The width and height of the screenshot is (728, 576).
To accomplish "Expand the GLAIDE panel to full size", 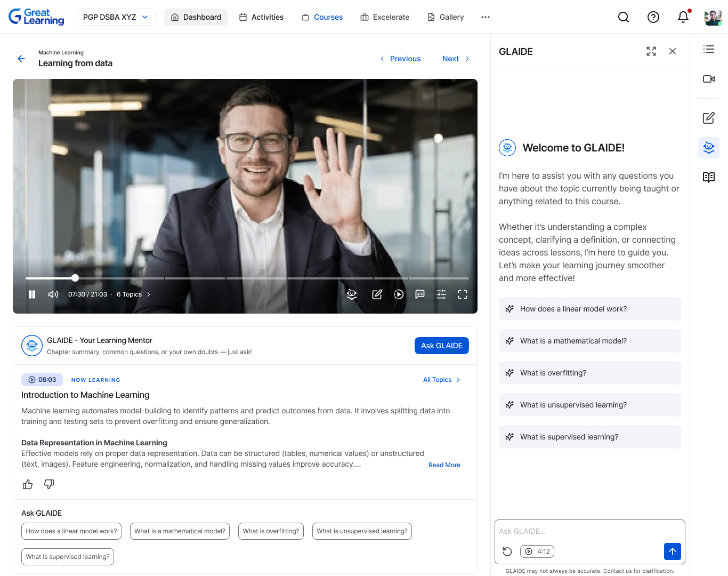I will 651,51.
